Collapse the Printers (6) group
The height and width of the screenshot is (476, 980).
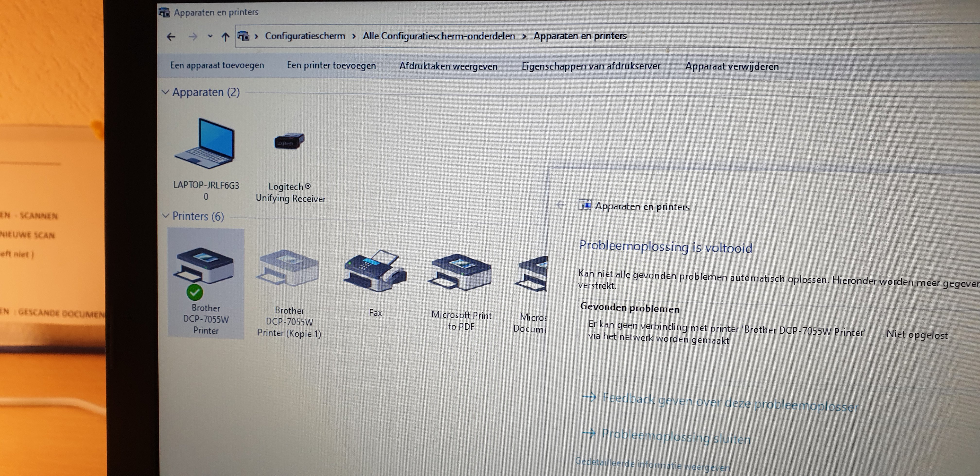point(166,216)
